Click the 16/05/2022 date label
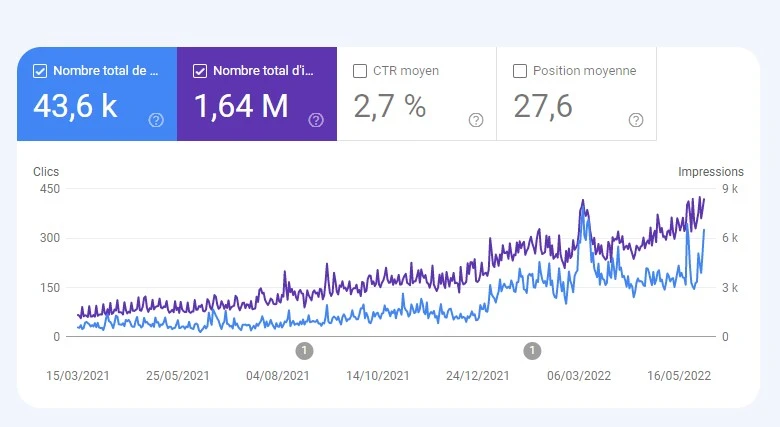780x427 pixels. [679, 376]
